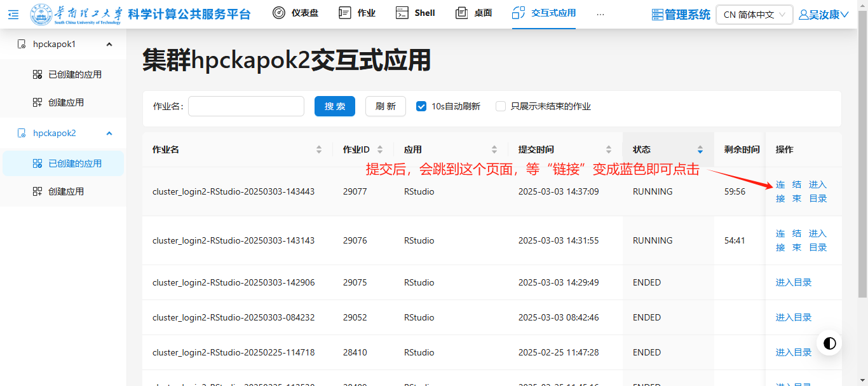Click the sidebar collapse hamburger icon

(x=13, y=14)
